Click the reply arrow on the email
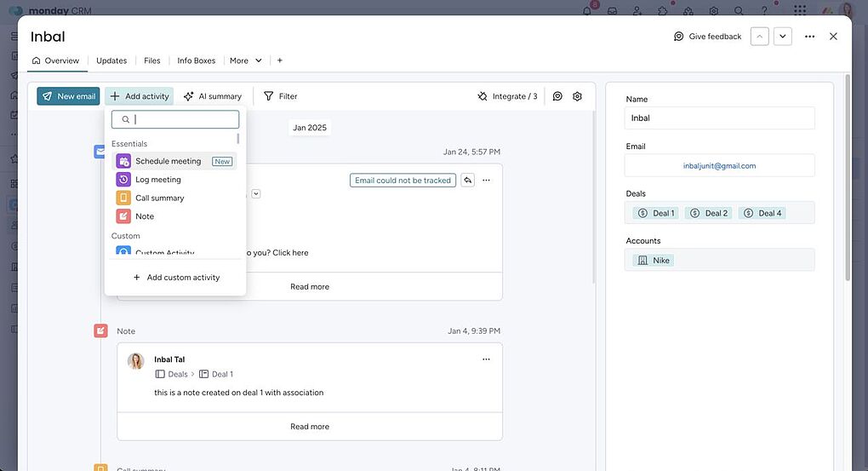The height and width of the screenshot is (471, 868). tap(468, 181)
